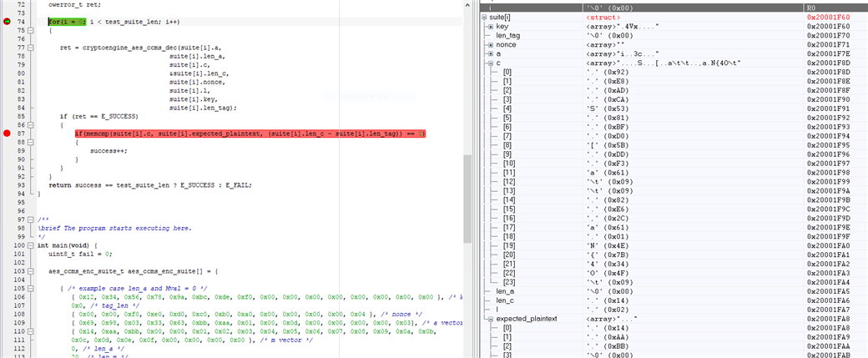Click the value '.' (0xBF)
Image resolution: width=868 pixels, height=358 pixels.
point(607,126)
